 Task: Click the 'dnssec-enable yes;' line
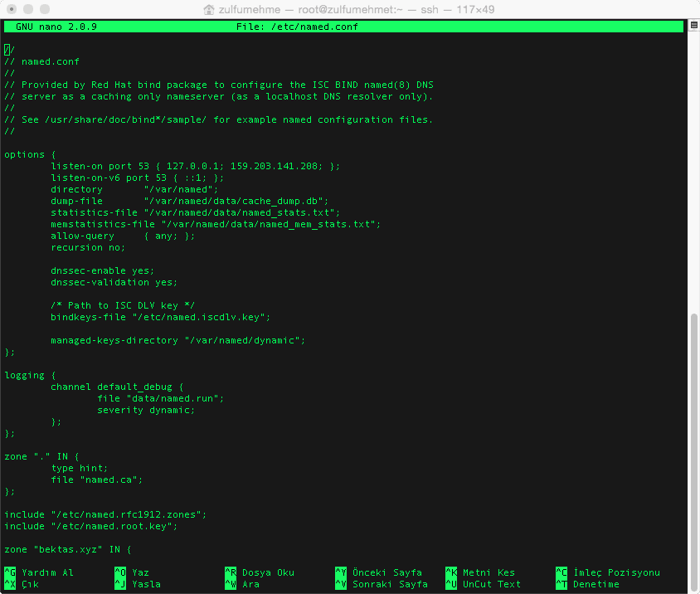point(103,270)
